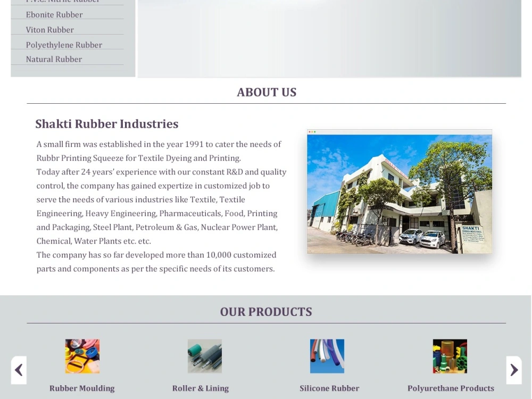Click the next arrow in products carousel

514,370
